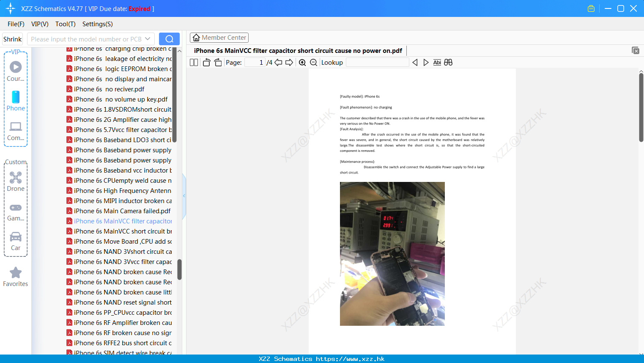Open iPhone 6s no volume up key.pdf

click(x=117, y=99)
